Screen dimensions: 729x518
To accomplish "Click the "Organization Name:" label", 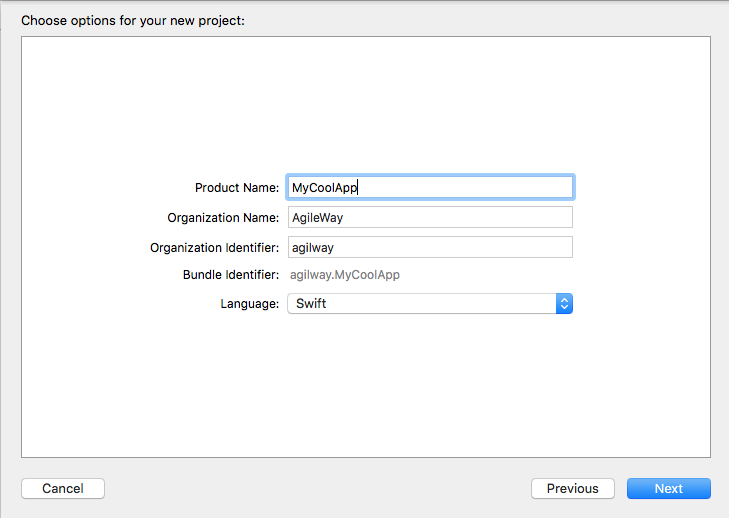I will (223, 218).
